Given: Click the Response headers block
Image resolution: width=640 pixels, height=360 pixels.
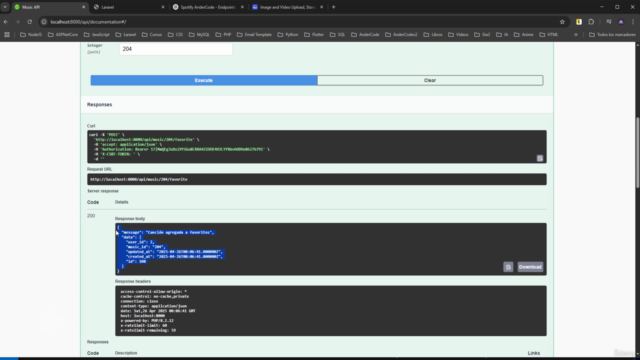Looking at the screenshot, I should [x=331, y=311].
